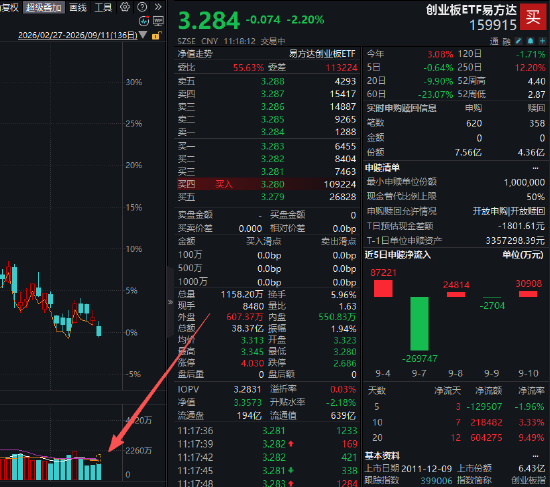
Task: Click the screen display monitor icon
Action: point(159,21)
